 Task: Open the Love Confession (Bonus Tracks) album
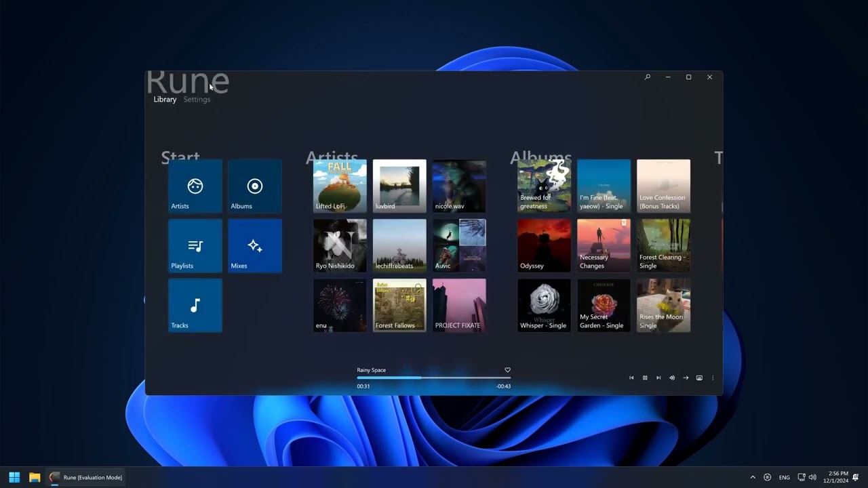[x=663, y=186]
